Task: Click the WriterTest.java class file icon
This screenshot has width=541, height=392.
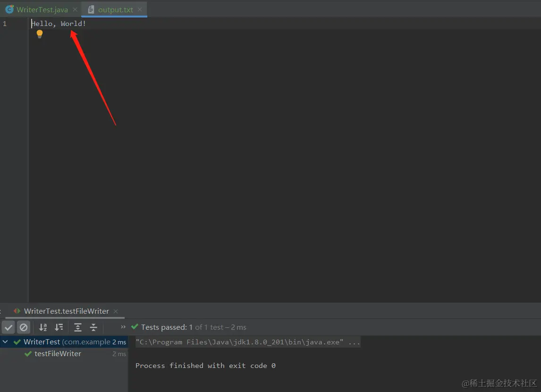Action: [x=9, y=9]
